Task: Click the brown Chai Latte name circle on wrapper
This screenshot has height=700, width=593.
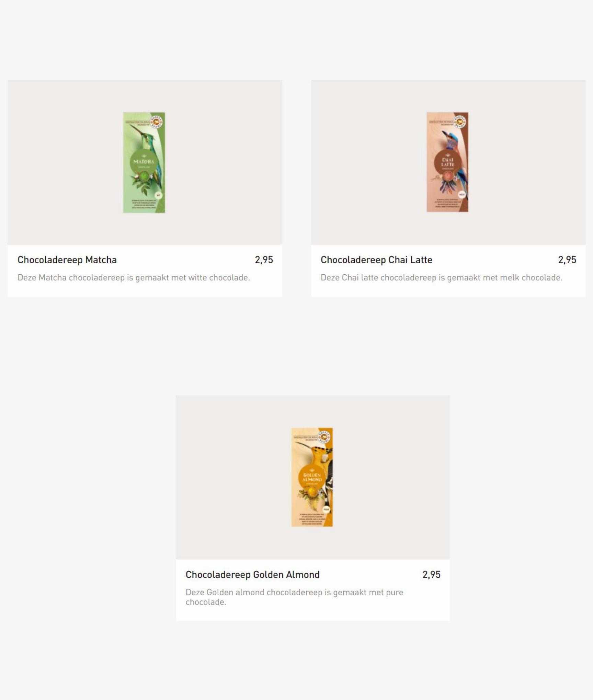Action: (447, 162)
